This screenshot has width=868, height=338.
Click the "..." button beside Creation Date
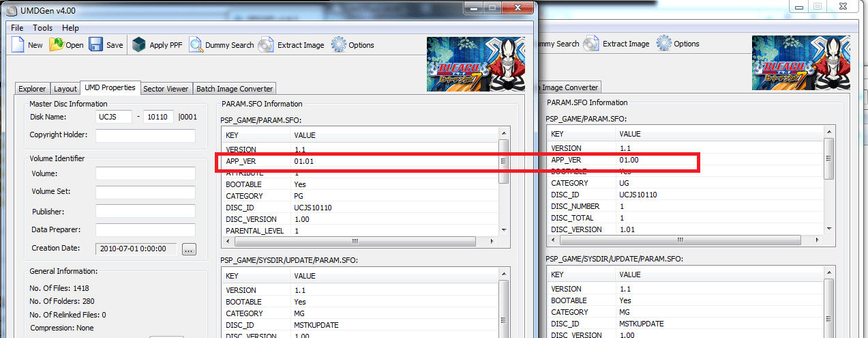click(x=190, y=249)
